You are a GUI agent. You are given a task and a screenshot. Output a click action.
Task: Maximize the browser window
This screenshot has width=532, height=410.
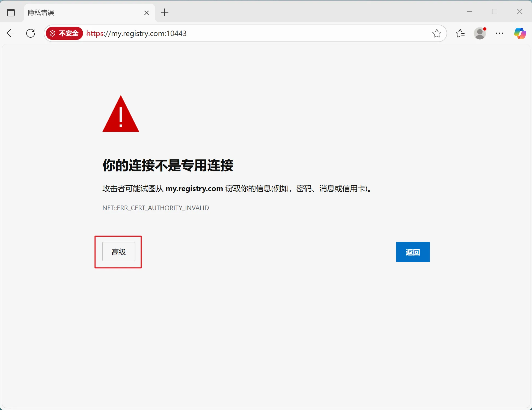click(x=495, y=12)
